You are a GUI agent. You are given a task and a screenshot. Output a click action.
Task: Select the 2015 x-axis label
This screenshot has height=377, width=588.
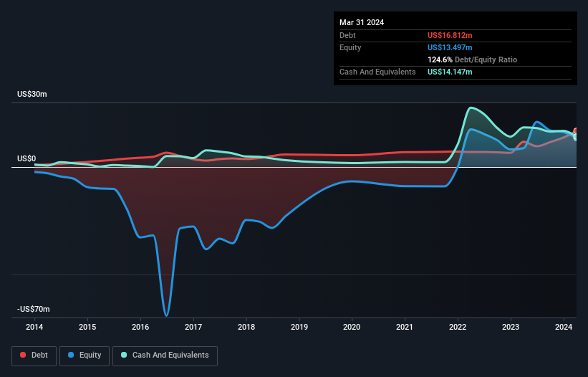coord(87,327)
